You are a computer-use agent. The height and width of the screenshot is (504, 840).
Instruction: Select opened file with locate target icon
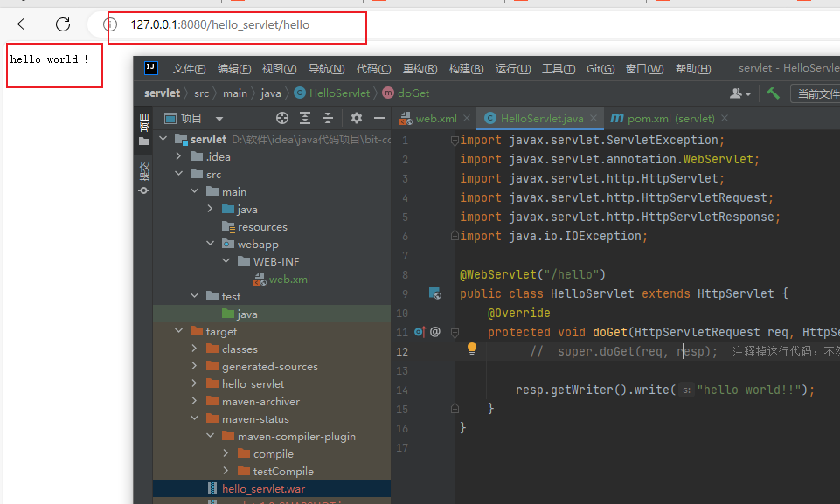point(282,119)
